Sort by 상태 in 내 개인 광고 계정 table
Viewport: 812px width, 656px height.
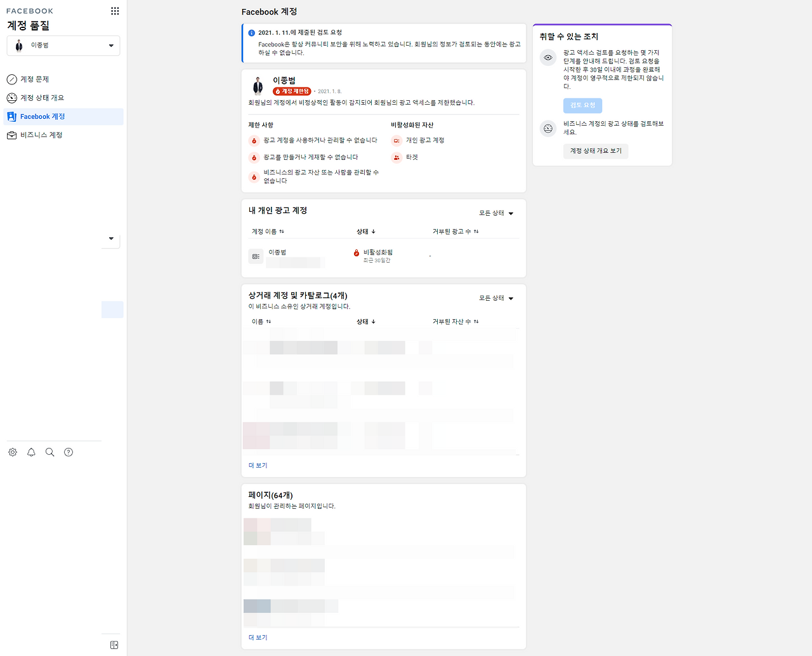coord(366,232)
